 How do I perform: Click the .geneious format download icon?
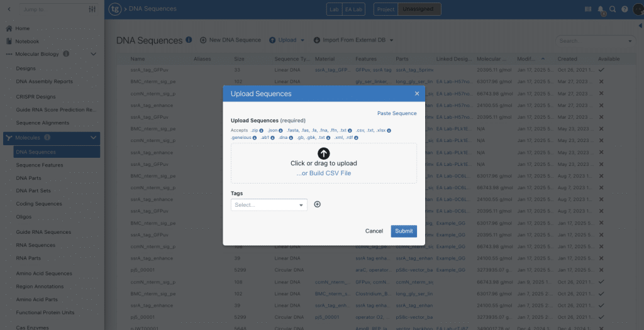point(254,137)
